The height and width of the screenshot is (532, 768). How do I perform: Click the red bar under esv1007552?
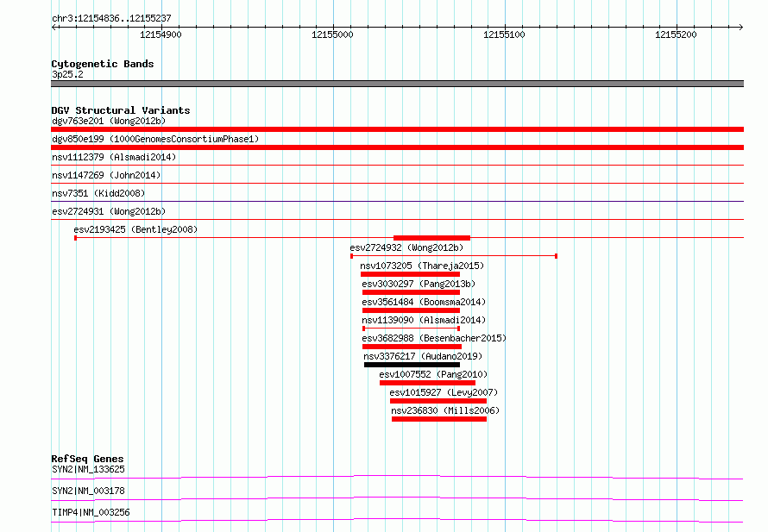pyautogui.click(x=428, y=383)
